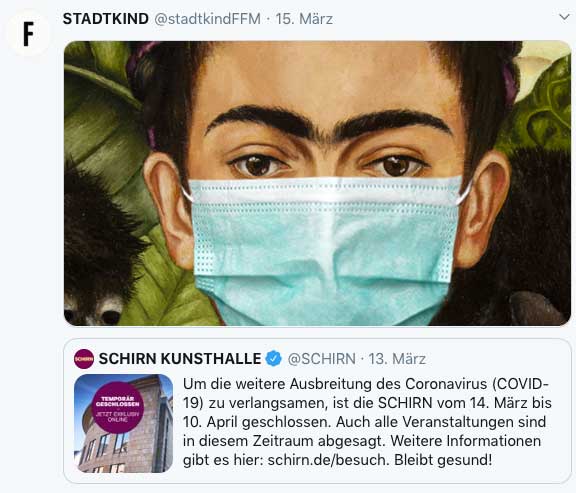576x493 pixels.
Task: Open the @stadtkindFFM handle
Action: coord(208,19)
